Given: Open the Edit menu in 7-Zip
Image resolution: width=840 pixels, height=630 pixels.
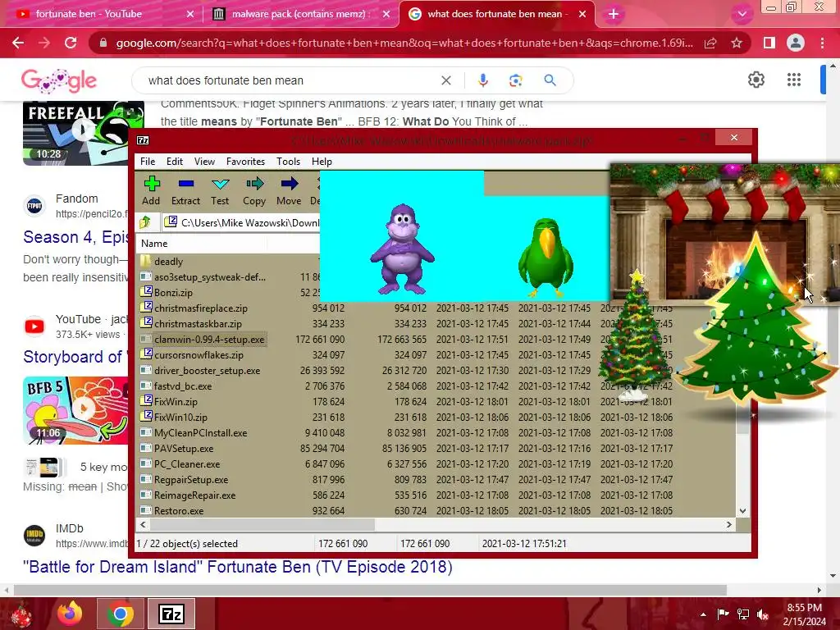Looking at the screenshot, I should (175, 162).
